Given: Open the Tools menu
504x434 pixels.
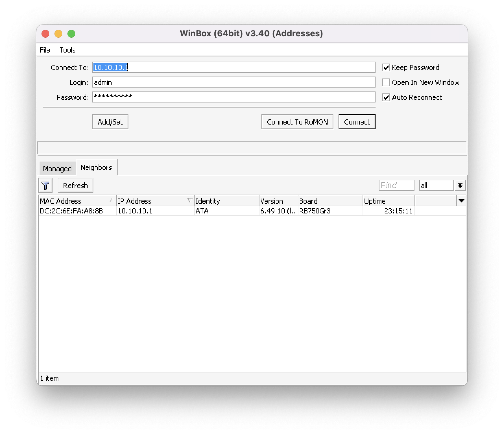Looking at the screenshot, I should [67, 50].
